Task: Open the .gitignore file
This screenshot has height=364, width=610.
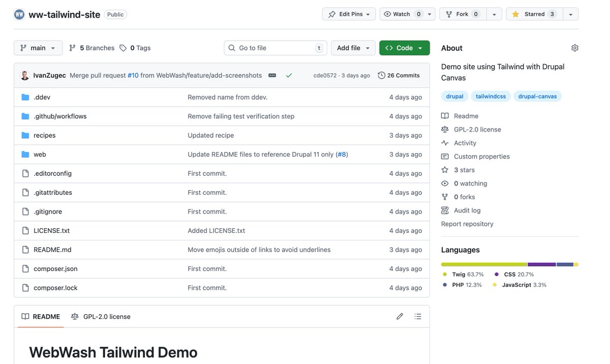Action: pos(48,211)
